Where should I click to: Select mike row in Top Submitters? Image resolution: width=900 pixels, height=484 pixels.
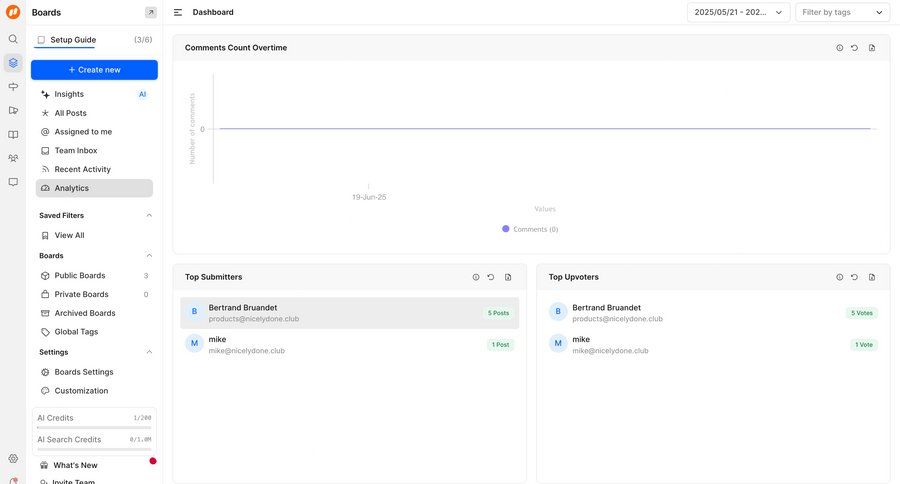(x=350, y=344)
